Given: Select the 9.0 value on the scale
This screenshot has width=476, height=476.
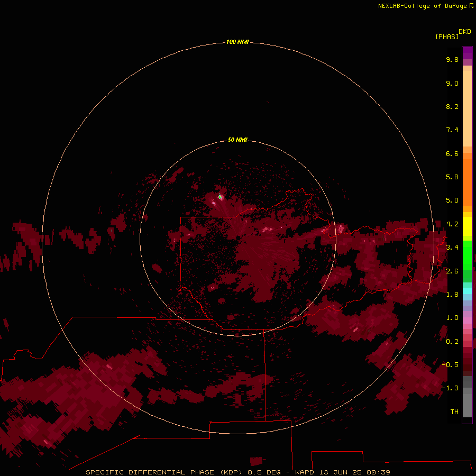Looking at the screenshot, I should point(452,83).
